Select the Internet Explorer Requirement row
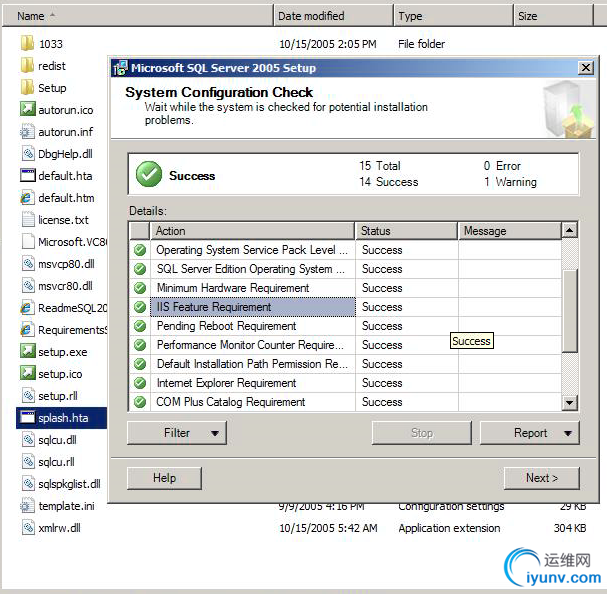This screenshot has height=594, width=607. click(345, 383)
